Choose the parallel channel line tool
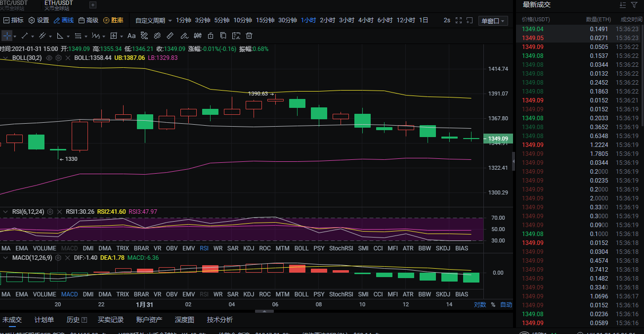This screenshot has width=644, height=334. tap(43, 36)
